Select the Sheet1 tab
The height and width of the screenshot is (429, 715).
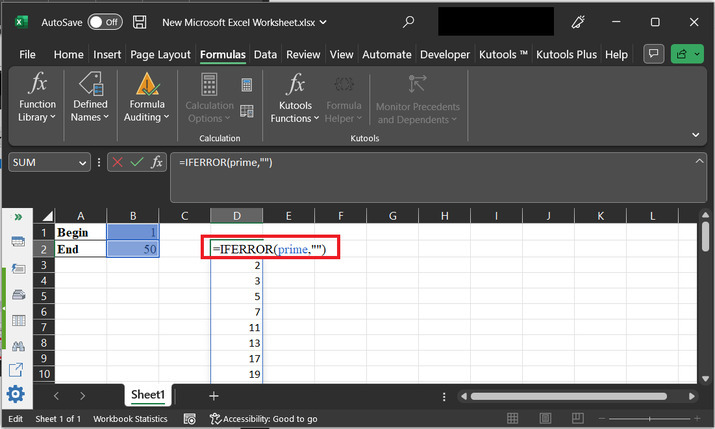(148, 395)
